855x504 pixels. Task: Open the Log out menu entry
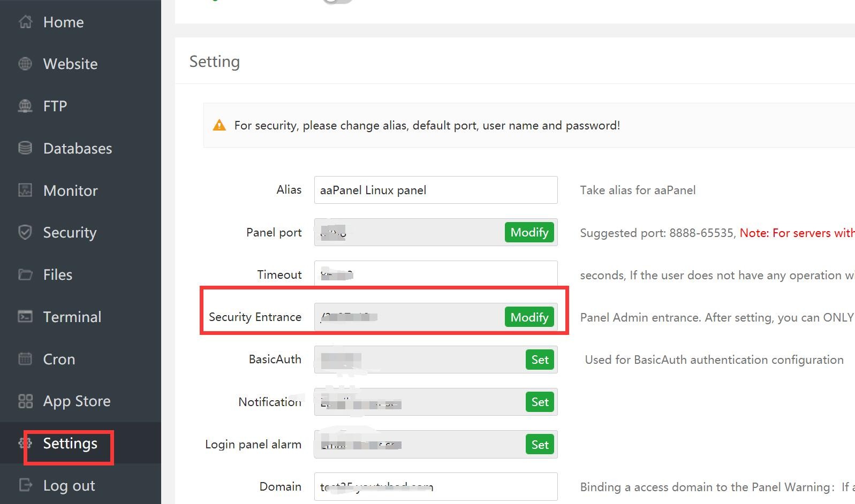coord(69,485)
